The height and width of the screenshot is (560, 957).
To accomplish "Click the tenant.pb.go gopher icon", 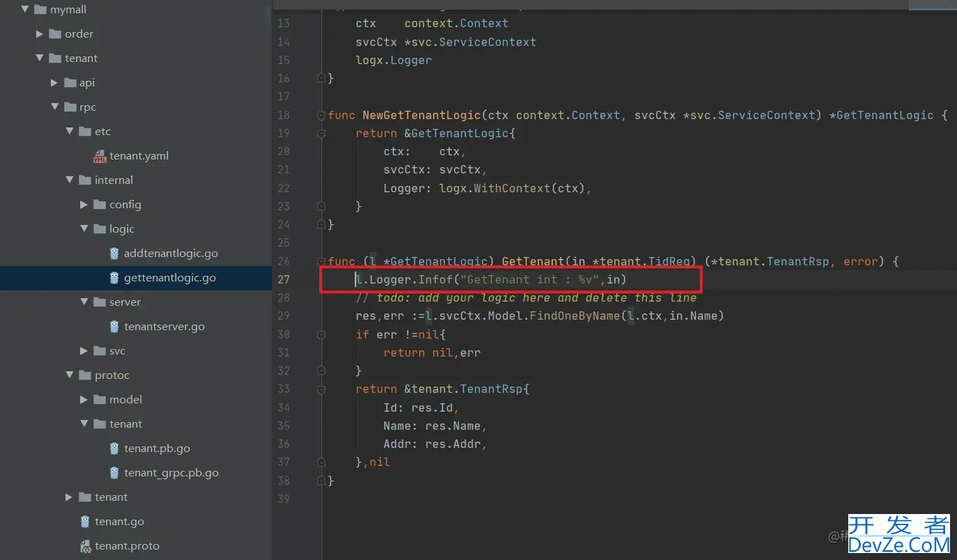I will click(114, 449).
